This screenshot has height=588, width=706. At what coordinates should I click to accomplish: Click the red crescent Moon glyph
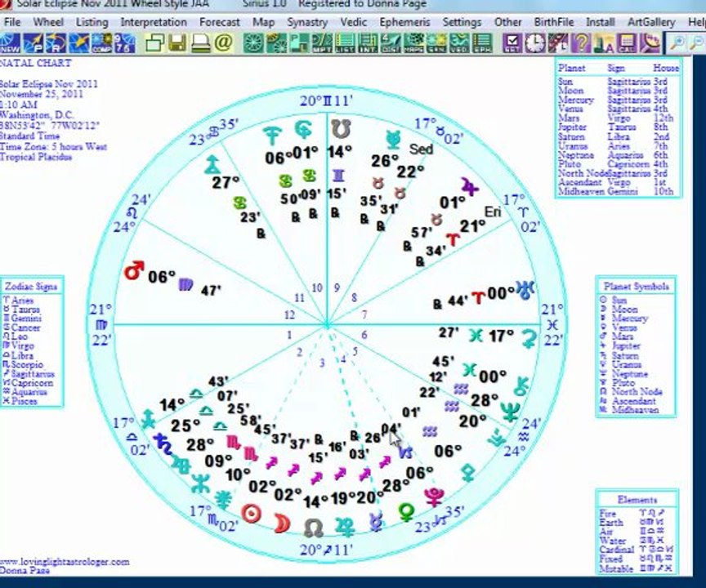[x=282, y=523]
